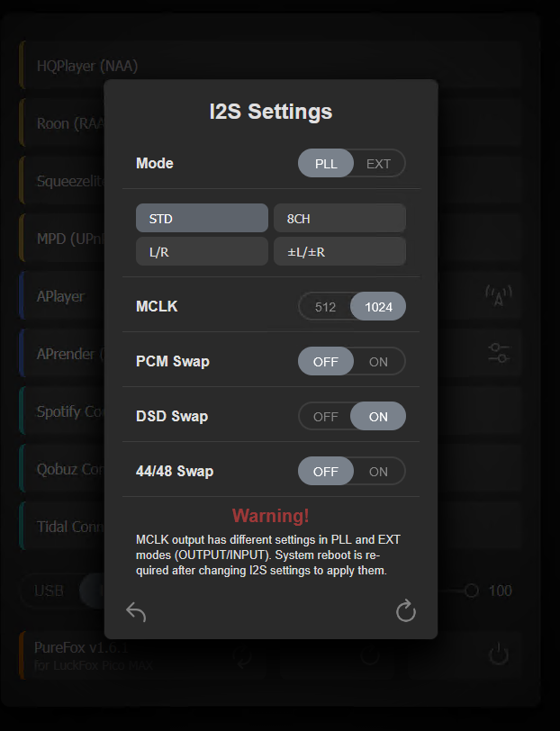Click the back arrow icon in dialog
The height and width of the screenshot is (731, 560).
click(136, 612)
